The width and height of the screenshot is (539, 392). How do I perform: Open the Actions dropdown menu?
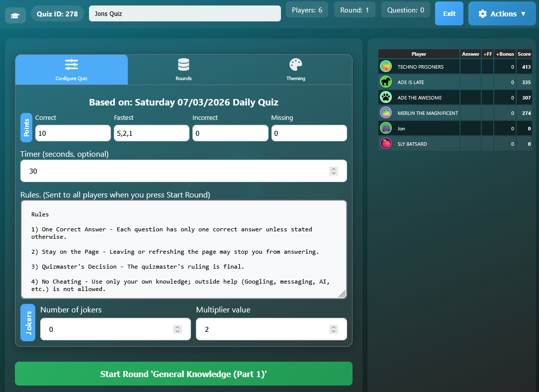point(502,13)
